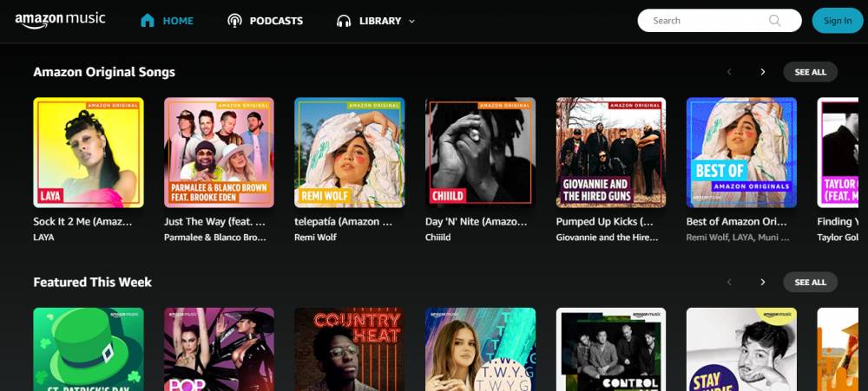Click the search magnifier icon
Image resolution: width=868 pixels, height=391 pixels.
[x=774, y=21]
